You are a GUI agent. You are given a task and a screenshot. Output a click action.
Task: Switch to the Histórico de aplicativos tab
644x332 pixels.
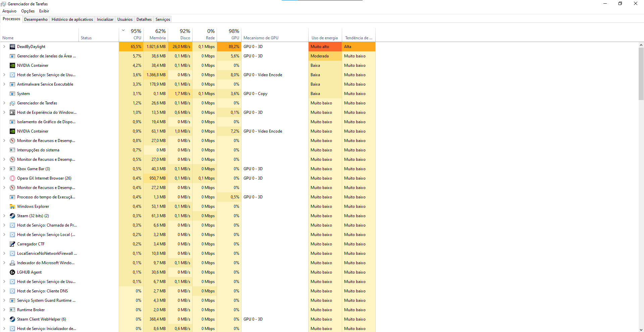pyautogui.click(x=72, y=19)
